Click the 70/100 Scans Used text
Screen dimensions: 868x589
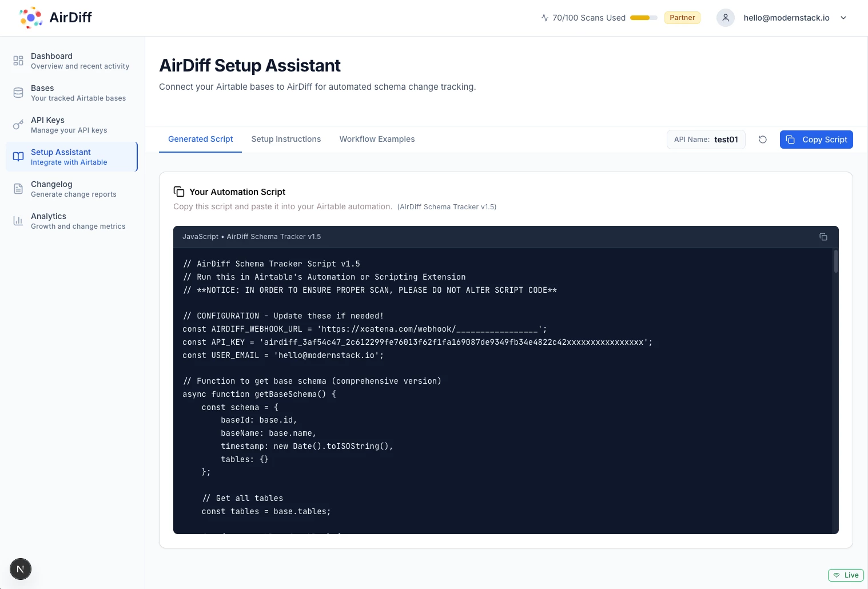[x=589, y=18]
